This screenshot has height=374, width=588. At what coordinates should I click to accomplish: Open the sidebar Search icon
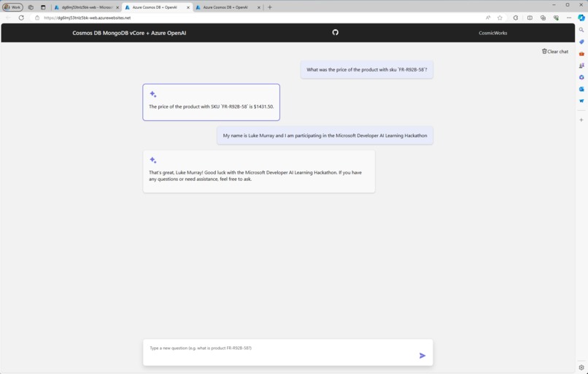[x=581, y=30]
